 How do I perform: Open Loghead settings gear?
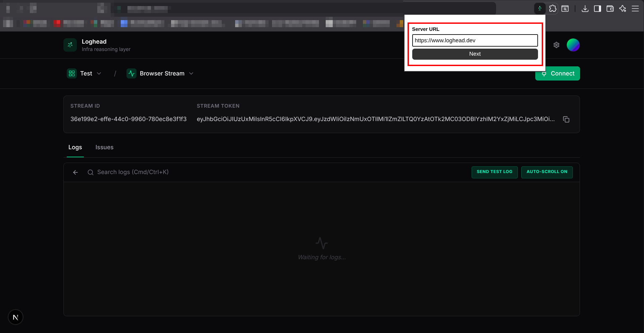(x=556, y=45)
